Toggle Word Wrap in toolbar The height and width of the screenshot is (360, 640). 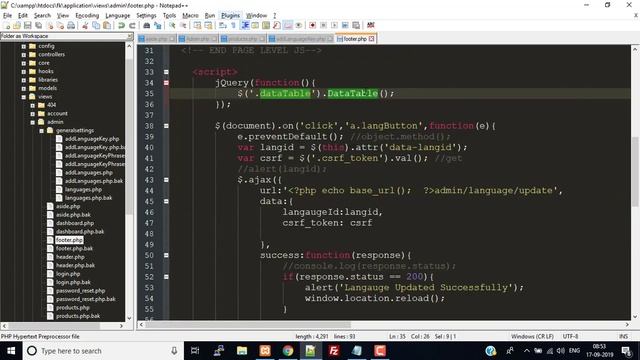[x=222, y=25]
